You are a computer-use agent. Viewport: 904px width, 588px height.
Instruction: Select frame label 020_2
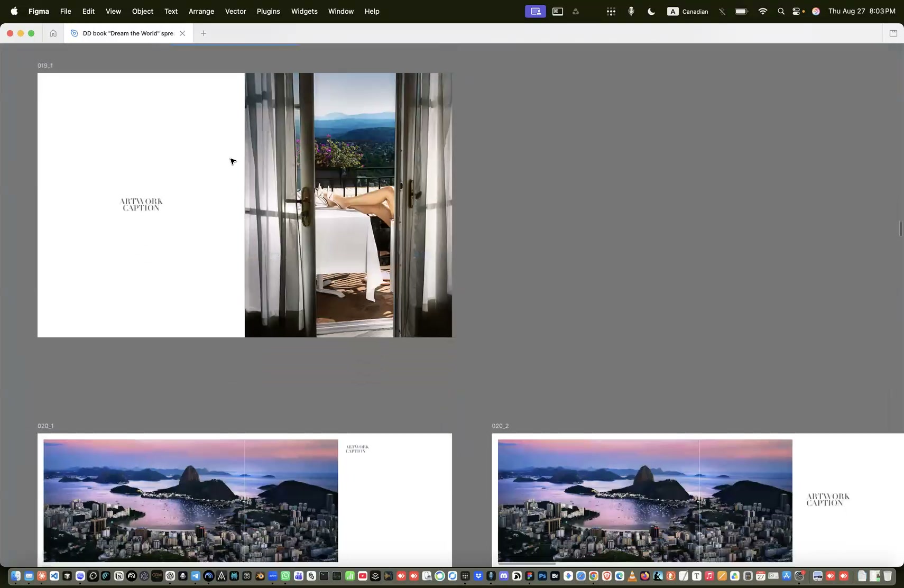click(x=500, y=426)
